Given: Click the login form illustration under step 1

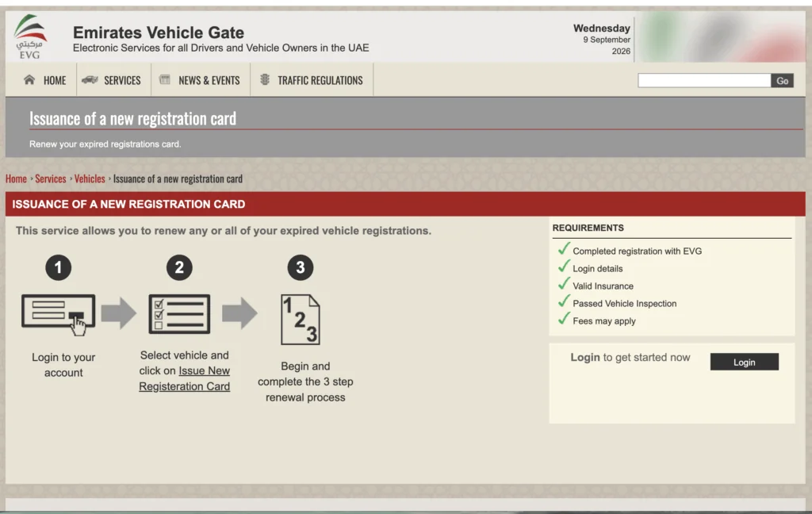Looking at the screenshot, I should (x=59, y=314).
